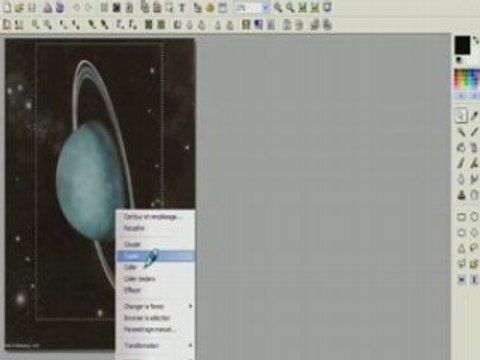The height and width of the screenshot is (360, 480).
Task: Switch to full screen view icon
Action: (328, 7)
